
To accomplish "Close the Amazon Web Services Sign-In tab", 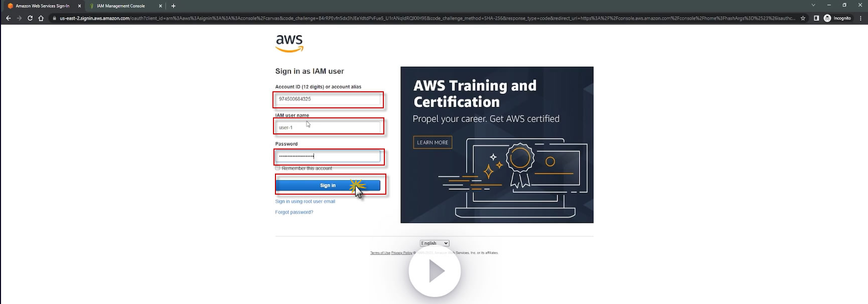I will [79, 6].
